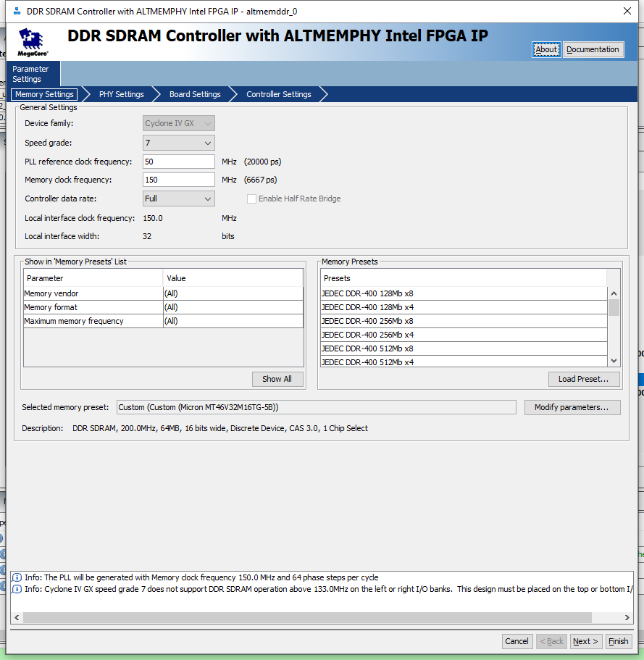Click the Selected memory preset field

point(316,407)
